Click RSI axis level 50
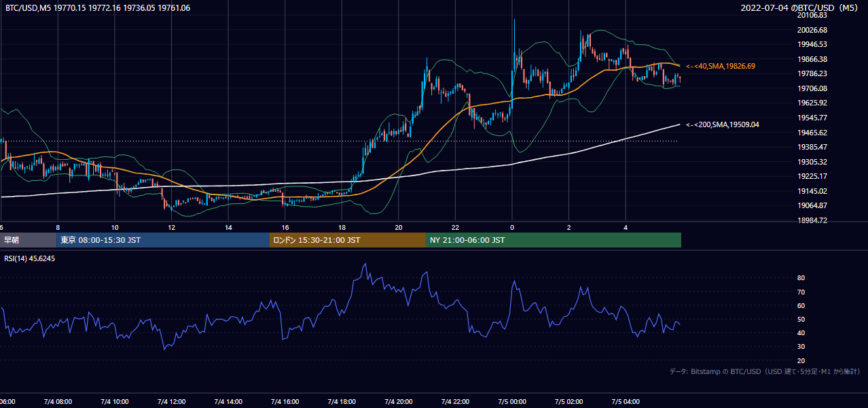The image size is (868, 408). coord(801,319)
